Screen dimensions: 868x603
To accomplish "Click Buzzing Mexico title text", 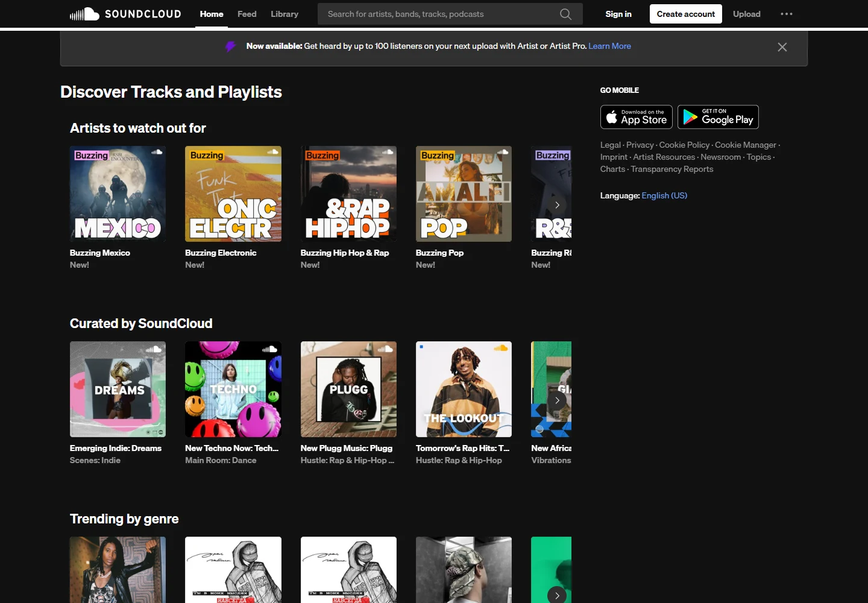I will coord(100,253).
